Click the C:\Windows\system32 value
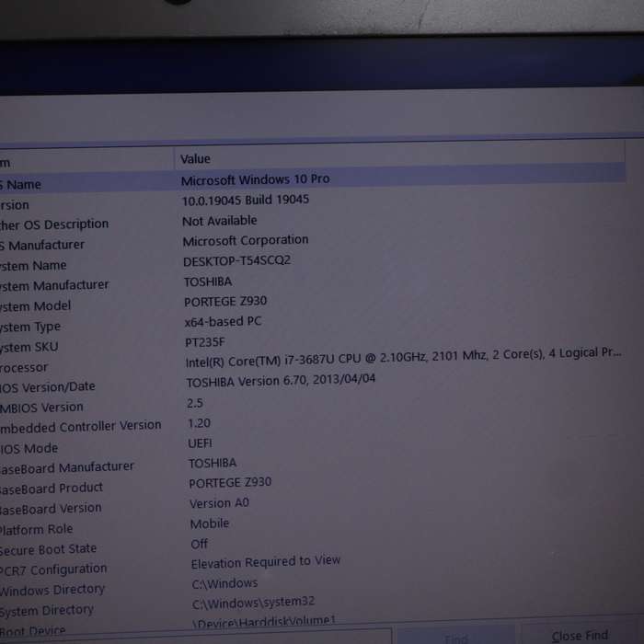Image resolution: width=644 pixels, height=644 pixels. click(253, 603)
